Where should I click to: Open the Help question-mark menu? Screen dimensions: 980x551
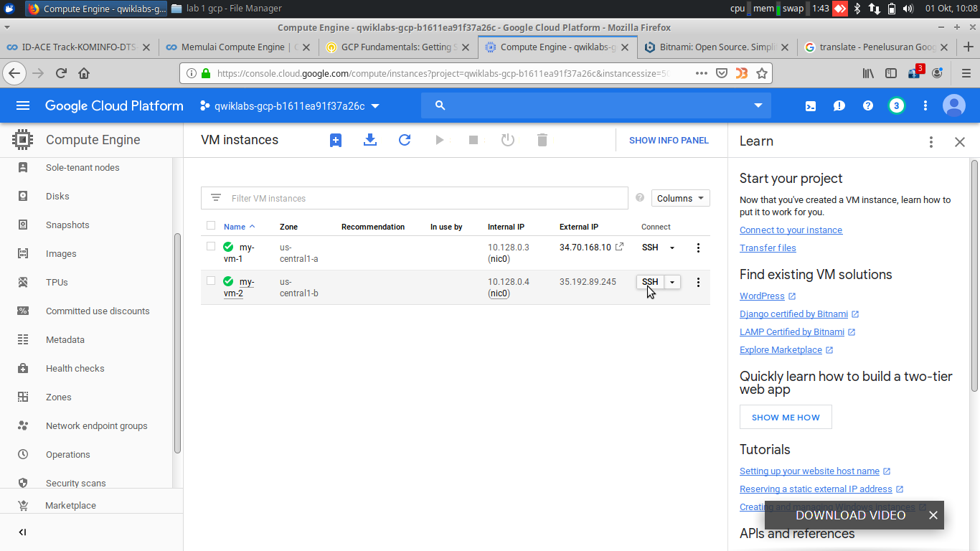point(868,106)
